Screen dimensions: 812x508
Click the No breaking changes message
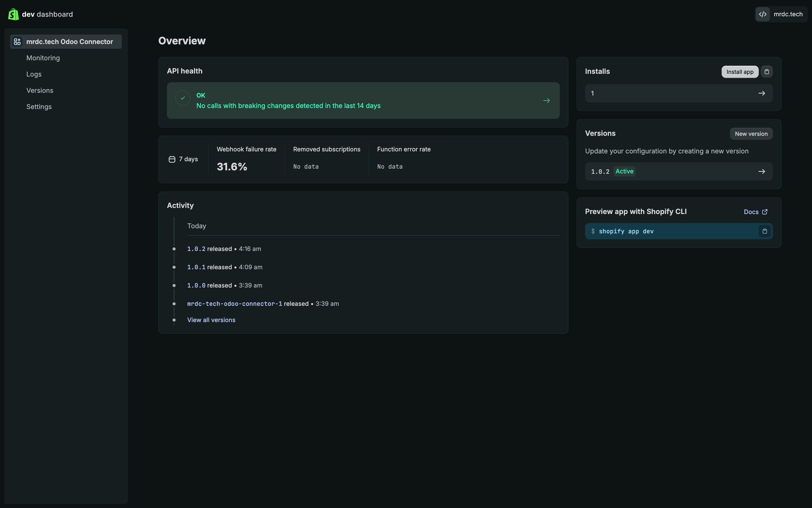(288, 106)
